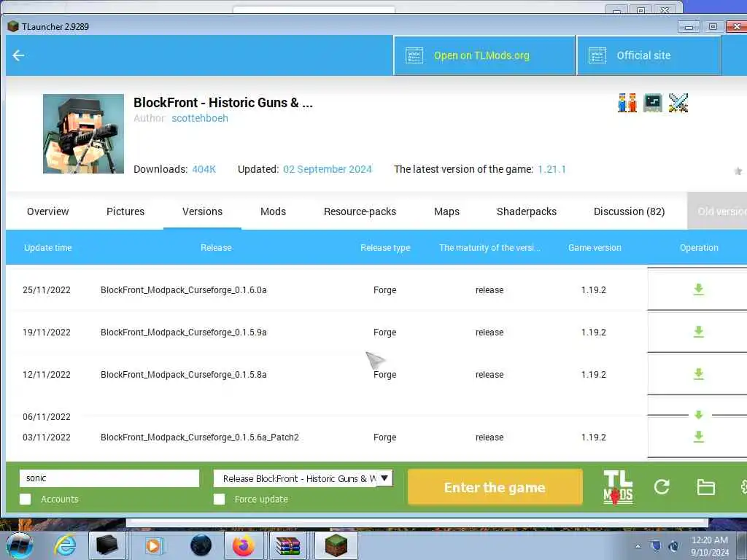
Task: Open the TL Mods icon
Action: 618,487
